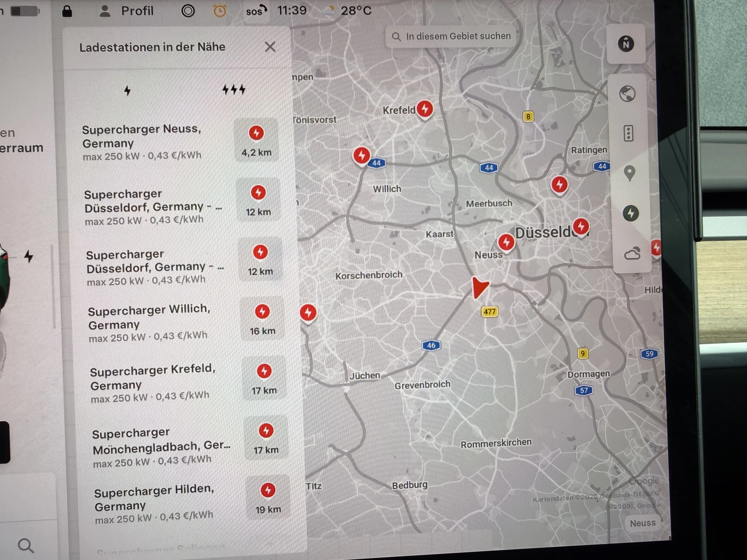Select the Supercharger pin below Ratingen

point(559,185)
